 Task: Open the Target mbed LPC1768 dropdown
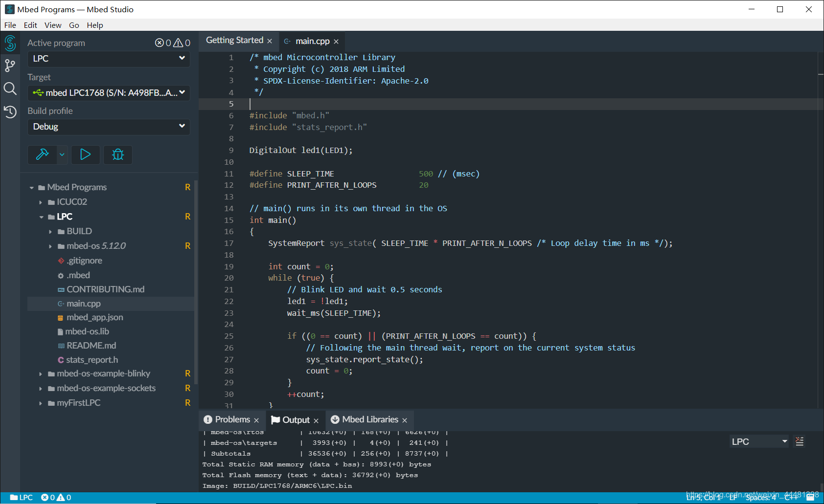(109, 92)
